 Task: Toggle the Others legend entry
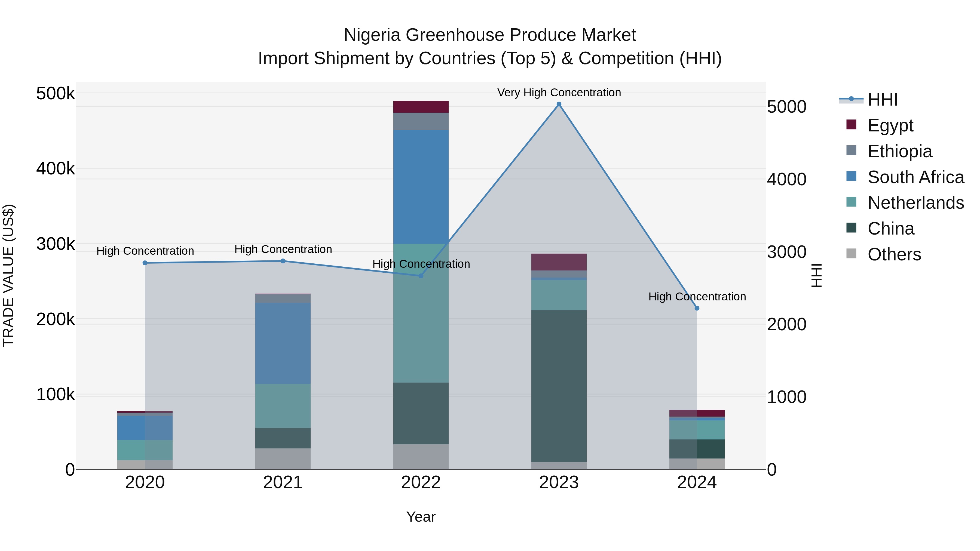884,254
